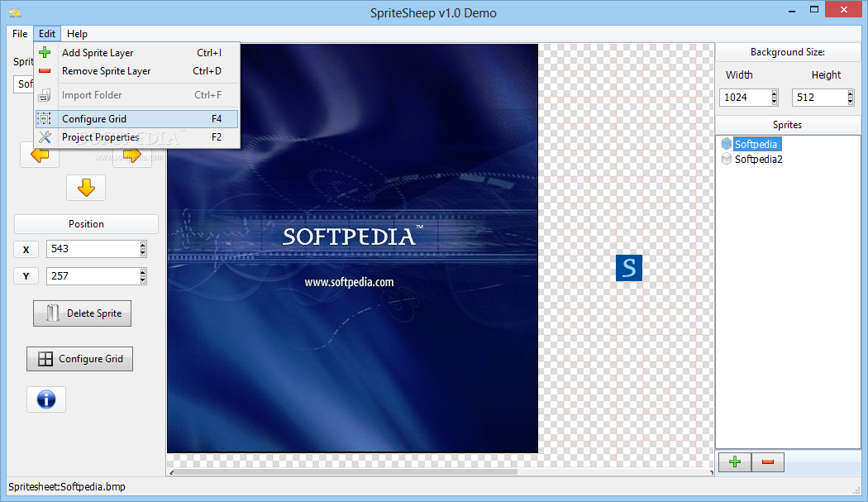Click the Y position input field
The height and width of the screenshot is (502, 868).
93,276
